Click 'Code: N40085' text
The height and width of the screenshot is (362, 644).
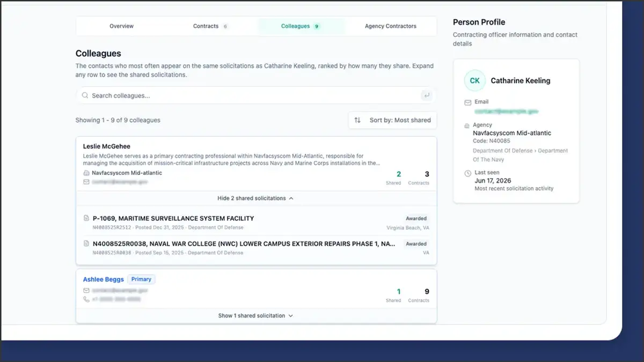tap(492, 141)
